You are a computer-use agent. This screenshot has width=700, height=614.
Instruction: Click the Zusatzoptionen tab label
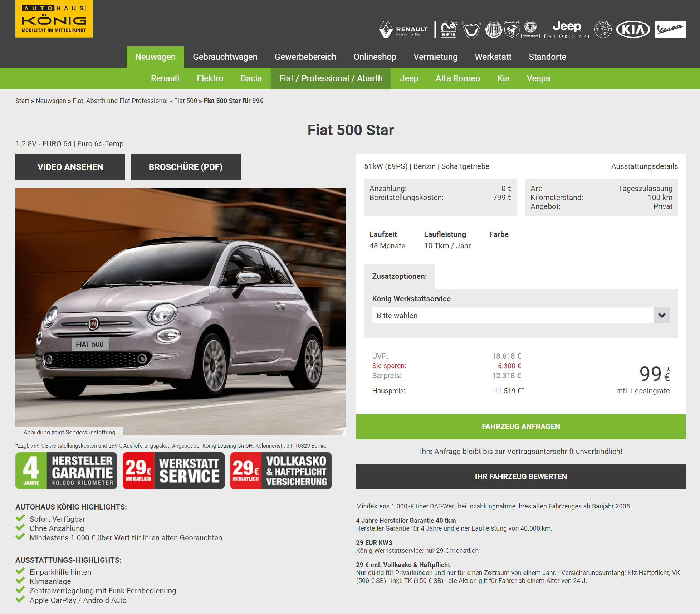tap(399, 276)
